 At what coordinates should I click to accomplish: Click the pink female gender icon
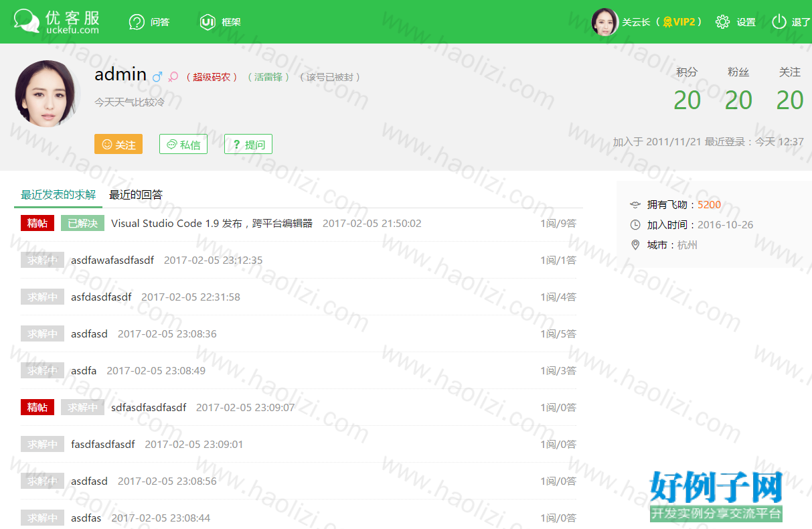173,76
